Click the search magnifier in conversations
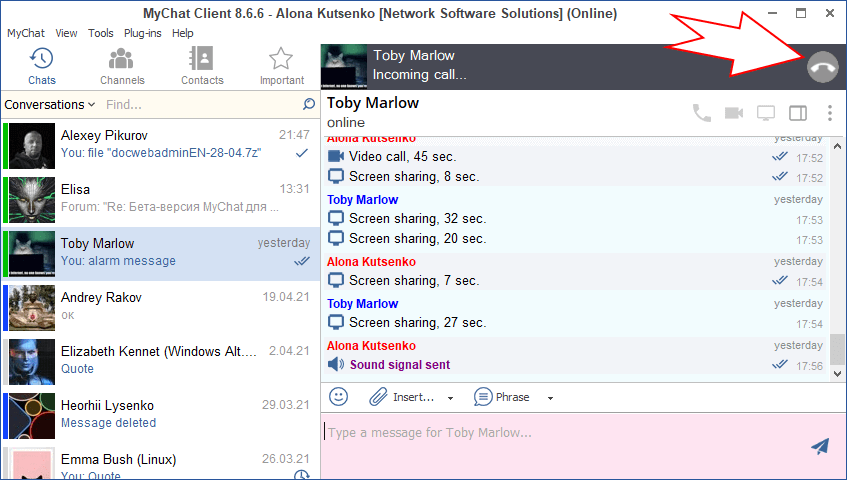 click(x=309, y=104)
